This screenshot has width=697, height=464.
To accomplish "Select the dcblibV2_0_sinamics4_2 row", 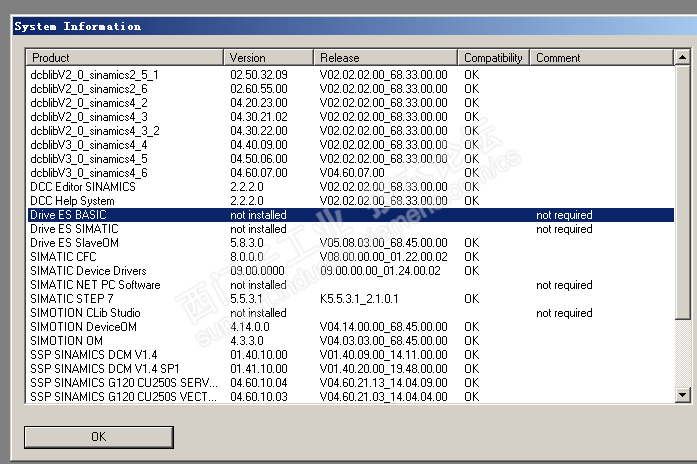I will tap(350, 103).
